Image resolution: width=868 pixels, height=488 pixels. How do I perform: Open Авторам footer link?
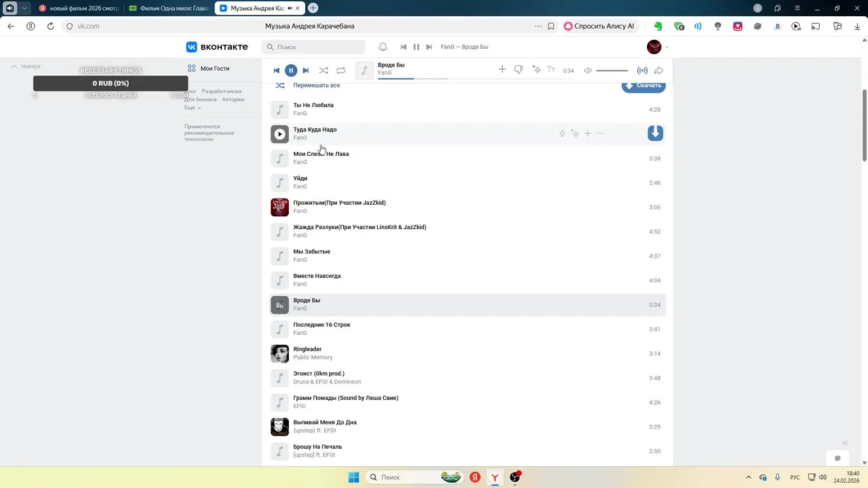(x=233, y=100)
